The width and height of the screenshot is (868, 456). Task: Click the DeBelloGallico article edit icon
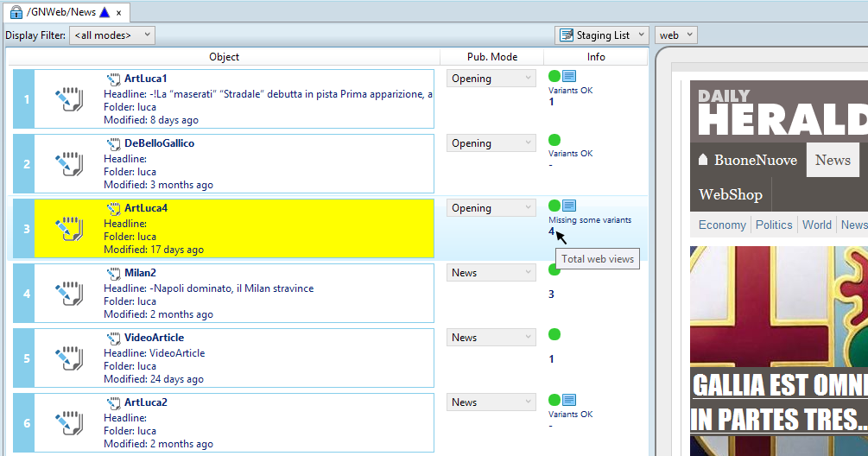68,164
